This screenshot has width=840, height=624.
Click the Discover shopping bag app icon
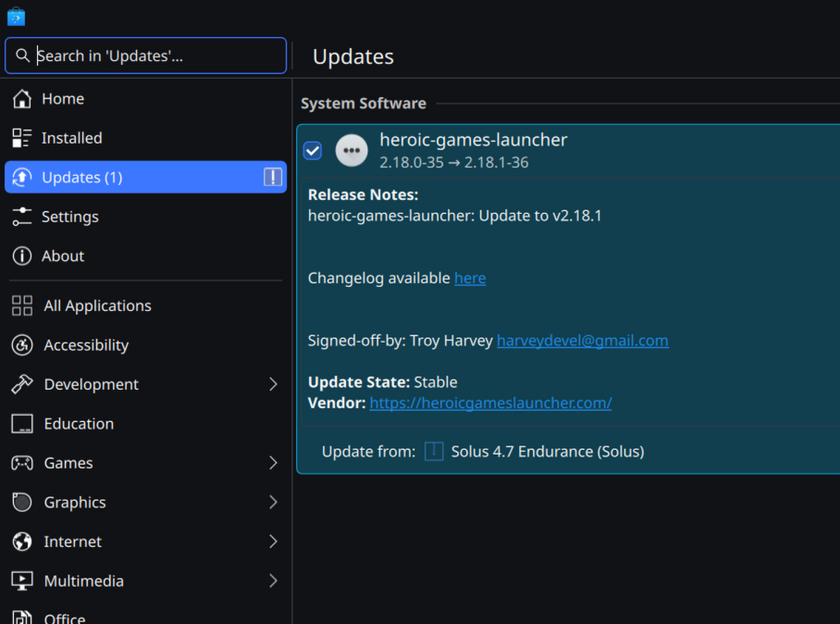[16, 16]
